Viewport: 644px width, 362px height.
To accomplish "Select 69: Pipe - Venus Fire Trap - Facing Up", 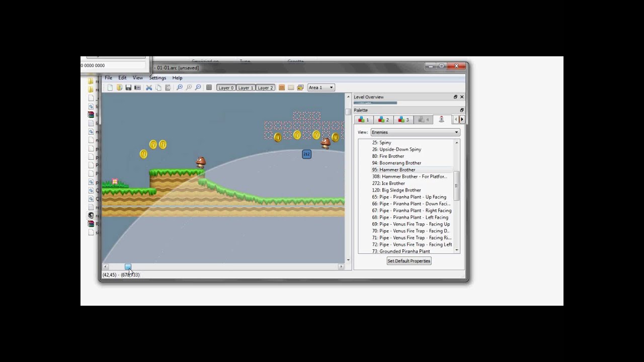I will coord(411,224).
